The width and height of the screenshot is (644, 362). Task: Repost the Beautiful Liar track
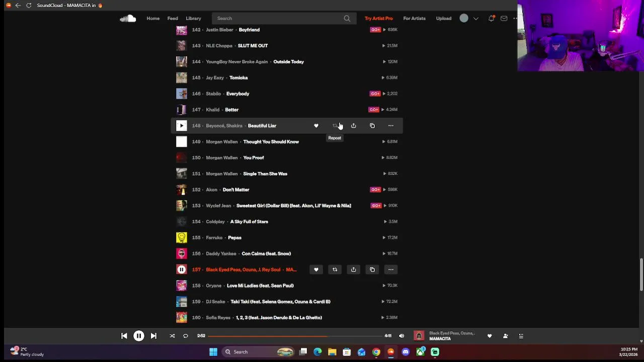point(335,126)
